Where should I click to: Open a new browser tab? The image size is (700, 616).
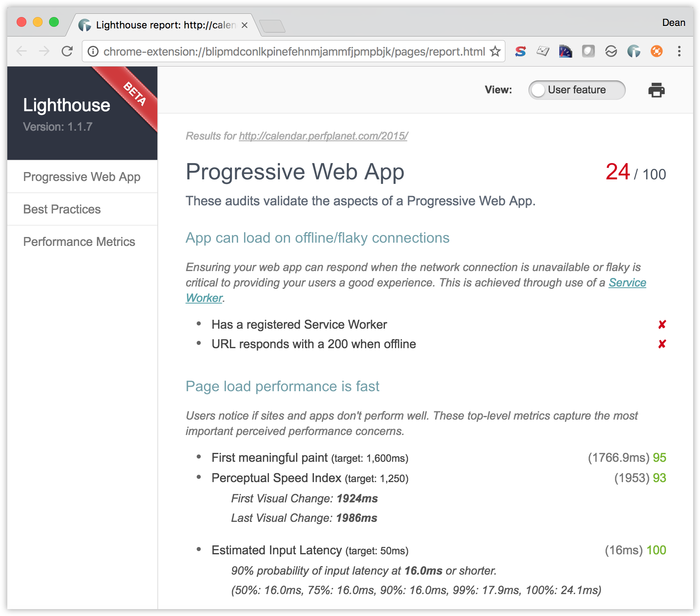tap(273, 26)
